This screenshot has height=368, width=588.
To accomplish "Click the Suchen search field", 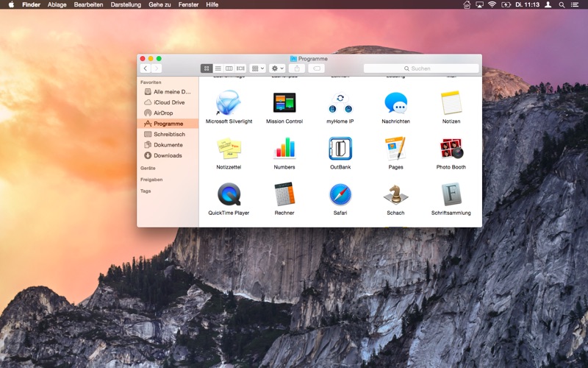I will [x=421, y=68].
